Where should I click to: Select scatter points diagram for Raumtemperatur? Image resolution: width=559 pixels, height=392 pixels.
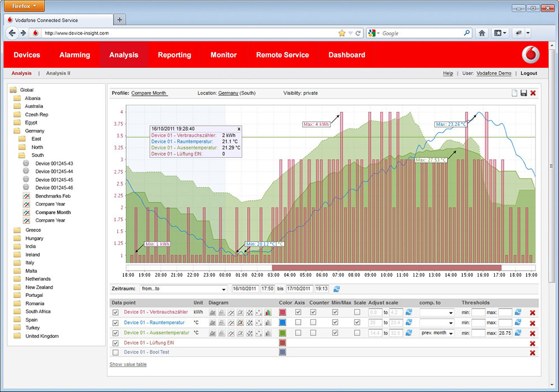click(258, 323)
